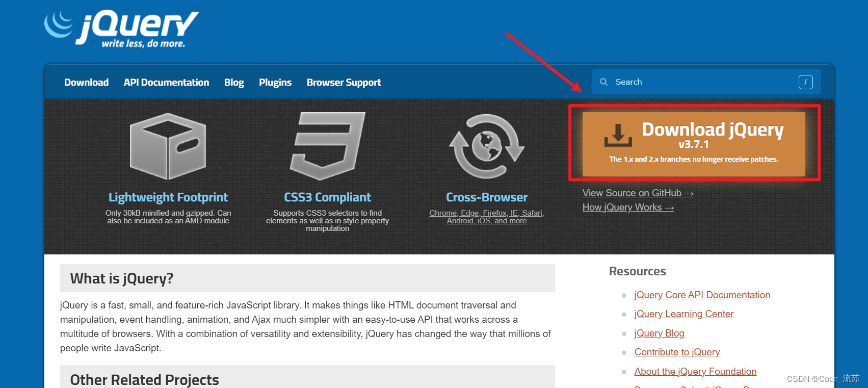Viewport: 868px width, 388px height.
Task: Open Plugins in navigation bar
Action: point(275,83)
